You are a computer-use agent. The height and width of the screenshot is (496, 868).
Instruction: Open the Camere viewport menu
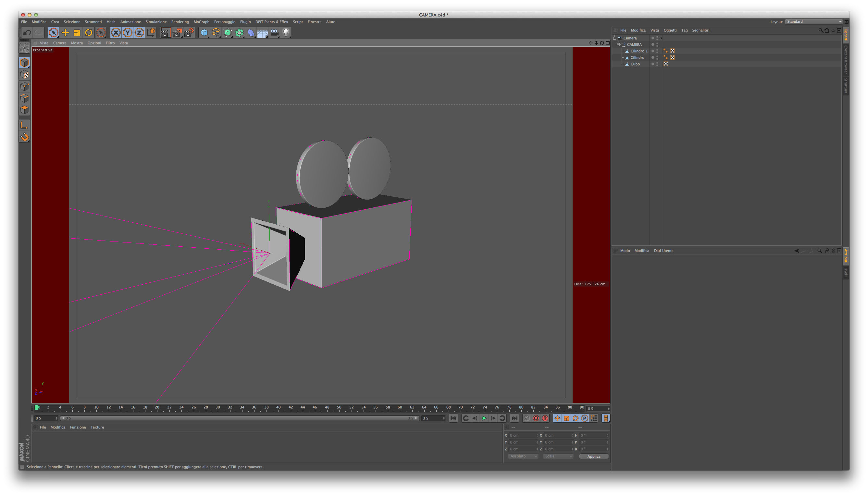60,43
